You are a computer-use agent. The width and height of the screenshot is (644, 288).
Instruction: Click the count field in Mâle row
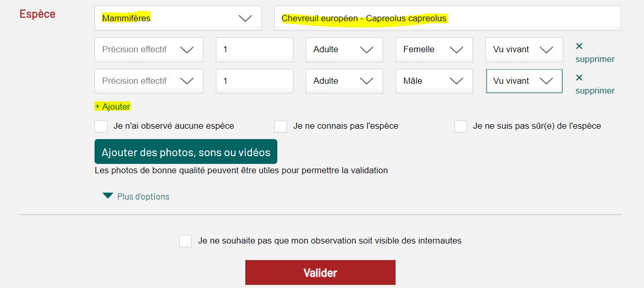[x=254, y=81]
